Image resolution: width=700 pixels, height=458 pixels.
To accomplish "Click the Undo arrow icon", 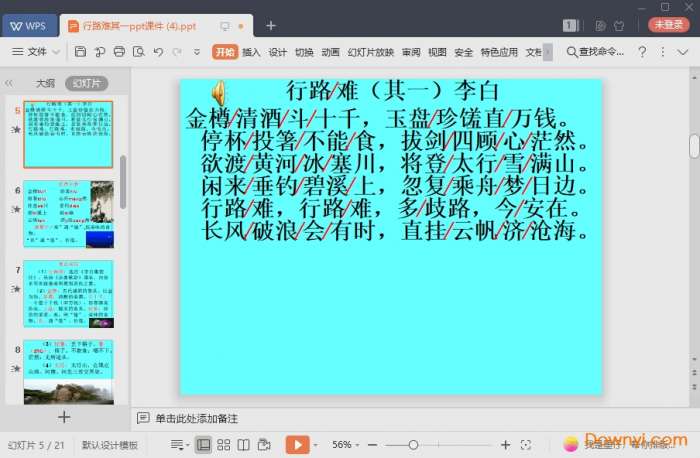I will [158, 51].
